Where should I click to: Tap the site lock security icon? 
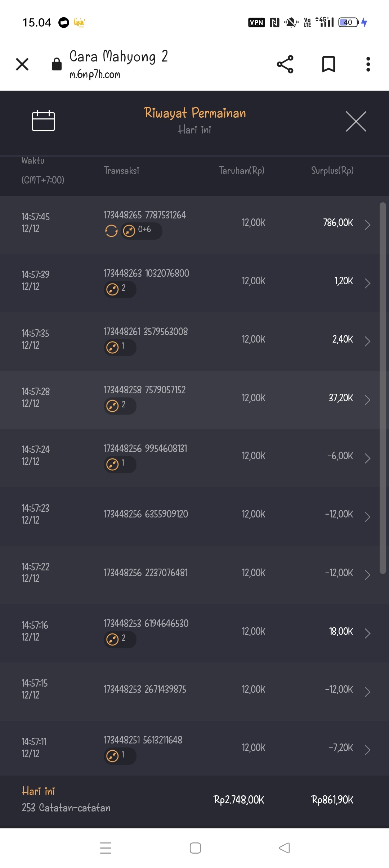point(57,64)
